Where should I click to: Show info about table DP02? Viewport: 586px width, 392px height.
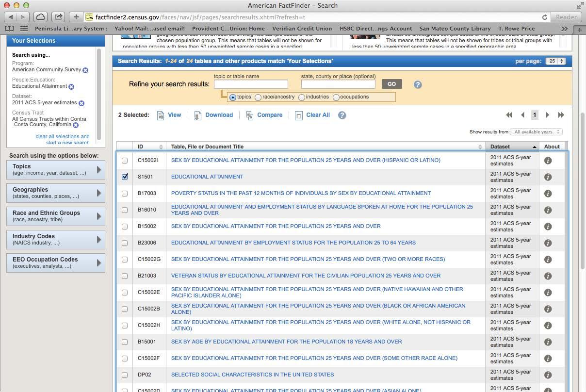click(548, 375)
